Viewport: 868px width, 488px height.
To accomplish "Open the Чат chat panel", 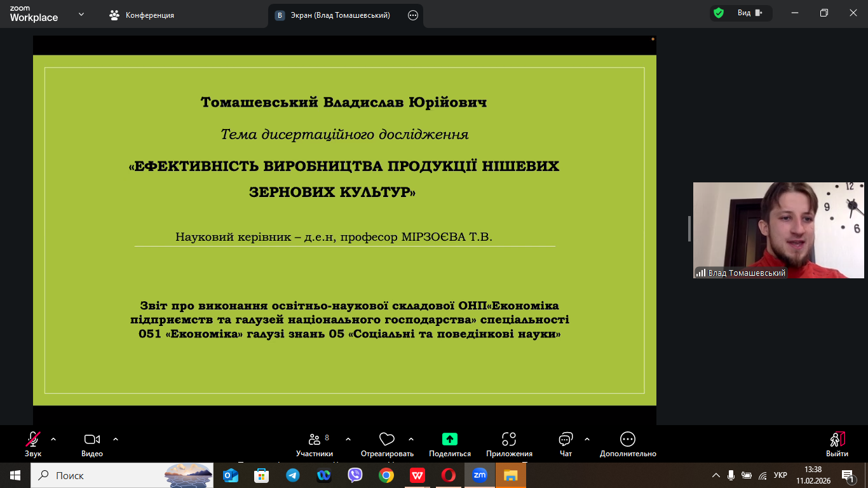I will (566, 444).
